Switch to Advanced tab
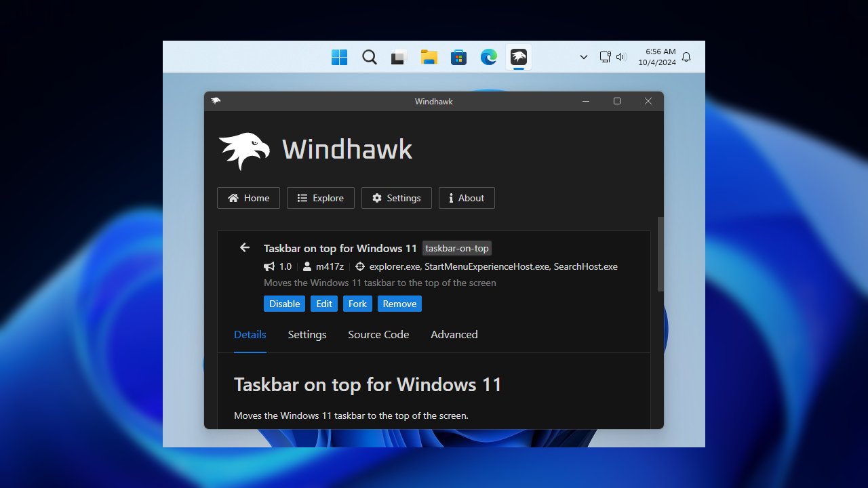This screenshot has width=868, height=488. tap(454, 335)
